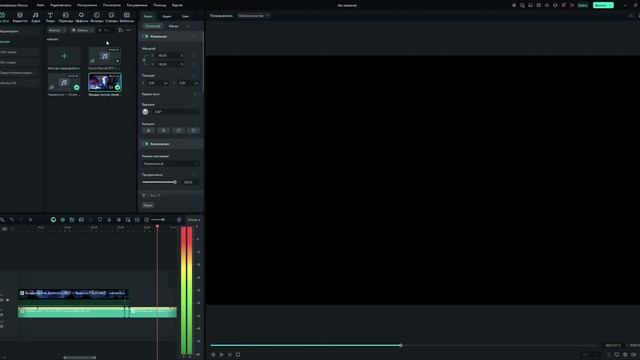The image size is (640, 360).
Task: Toggle the keyframe diamond for the opacity row
Action: coord(194,175)
